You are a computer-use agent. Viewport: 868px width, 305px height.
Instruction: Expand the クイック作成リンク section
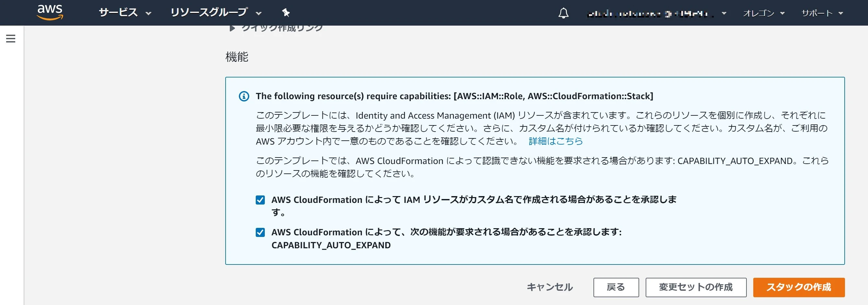coord(276,28)
